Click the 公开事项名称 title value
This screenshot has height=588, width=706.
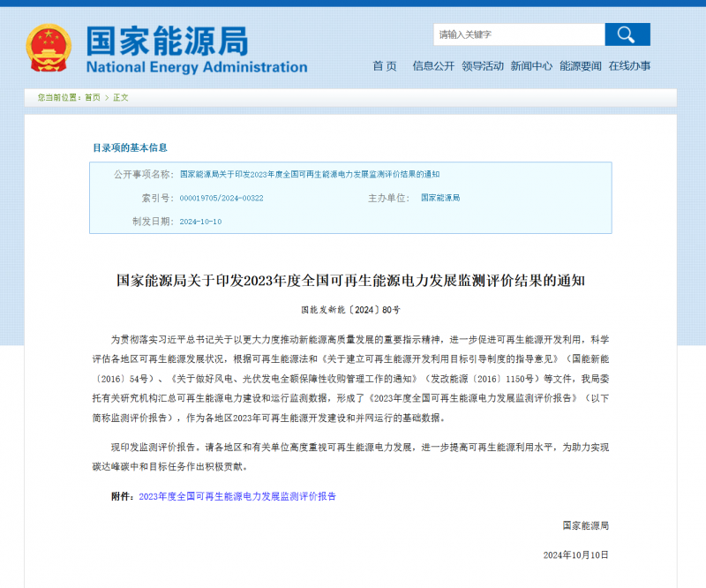[310, 175]
